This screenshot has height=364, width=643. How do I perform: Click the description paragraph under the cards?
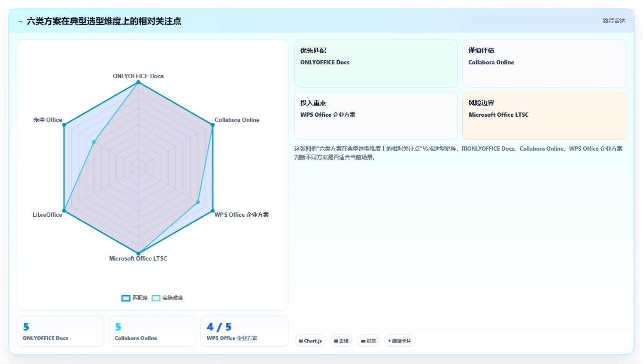click(x=458, y=153)
